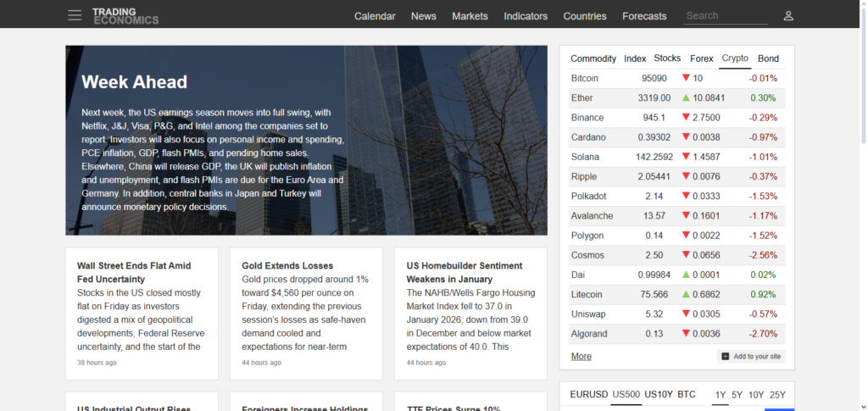Open the Countries menu
The image size is (868, 411).
[585, 16]
